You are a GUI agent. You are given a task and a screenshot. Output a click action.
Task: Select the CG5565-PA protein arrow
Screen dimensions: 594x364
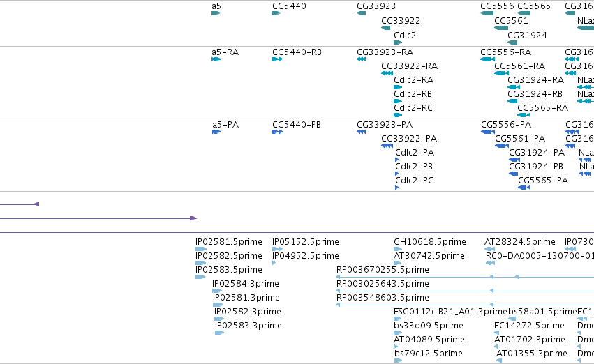524,188
